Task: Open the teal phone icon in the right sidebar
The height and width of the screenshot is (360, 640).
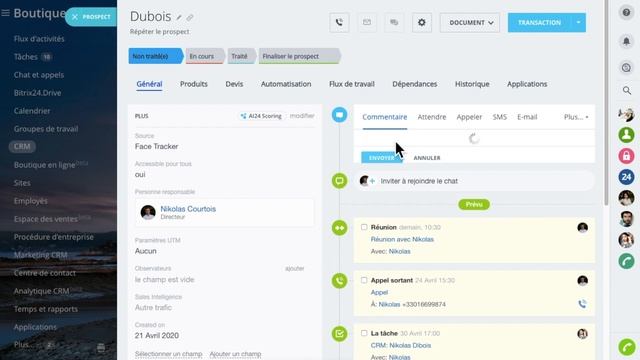Action: [x=626, y=261]
